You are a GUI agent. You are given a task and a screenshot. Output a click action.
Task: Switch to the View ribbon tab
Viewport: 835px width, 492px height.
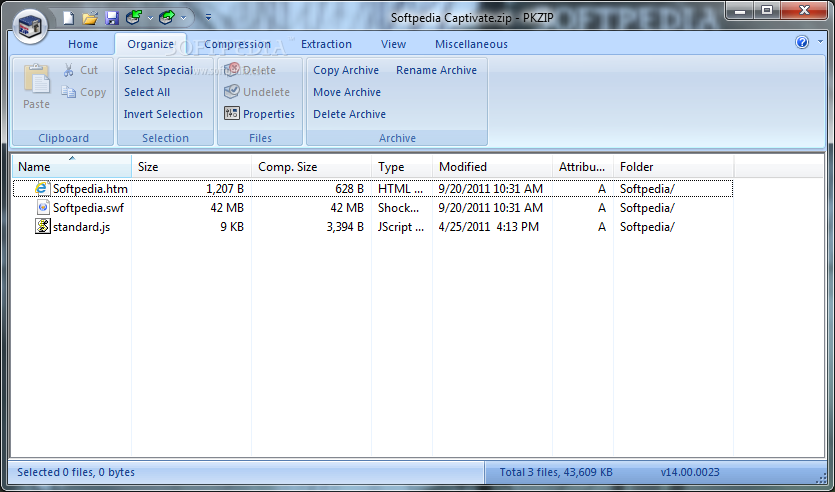coord(394,44)
